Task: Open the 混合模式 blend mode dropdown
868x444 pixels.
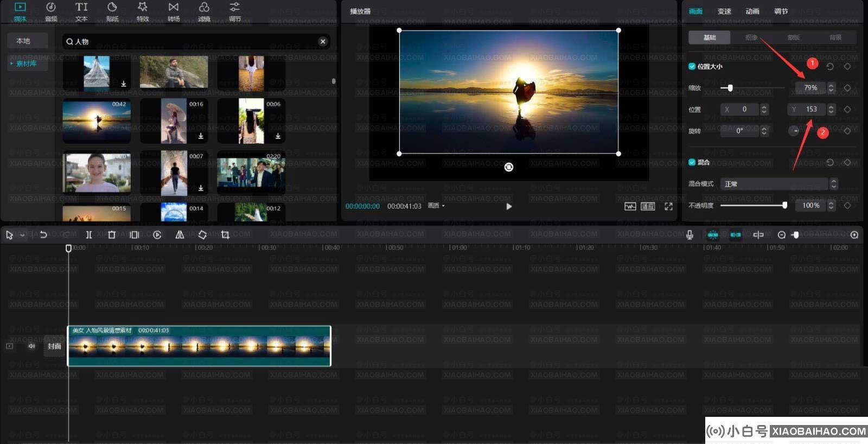Action: (780, 184)
